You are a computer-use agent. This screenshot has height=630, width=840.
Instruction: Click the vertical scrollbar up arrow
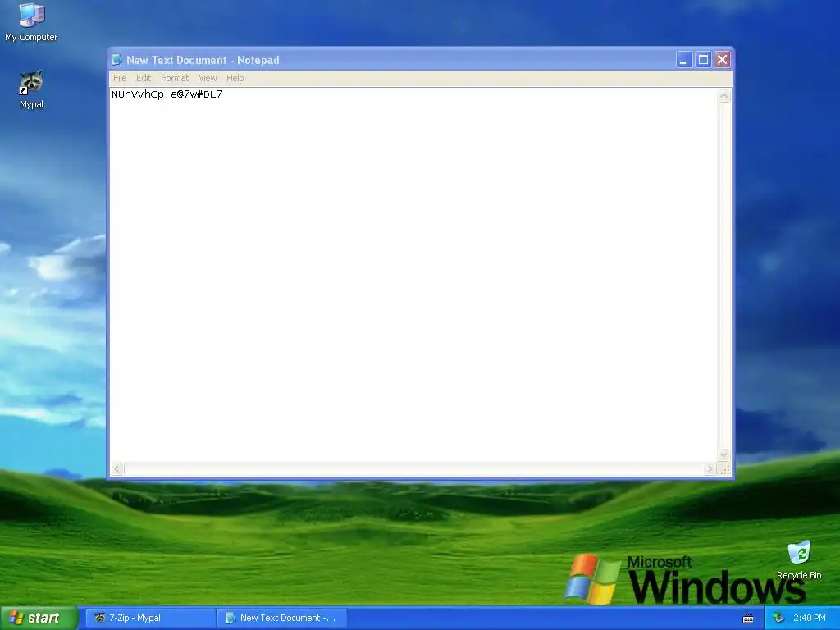click(724, 96)
